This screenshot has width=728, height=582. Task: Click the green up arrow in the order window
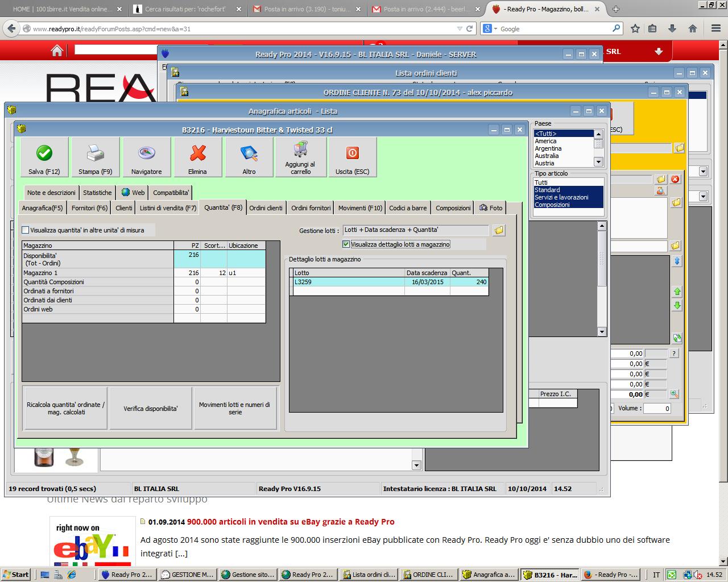coord(677,292)
